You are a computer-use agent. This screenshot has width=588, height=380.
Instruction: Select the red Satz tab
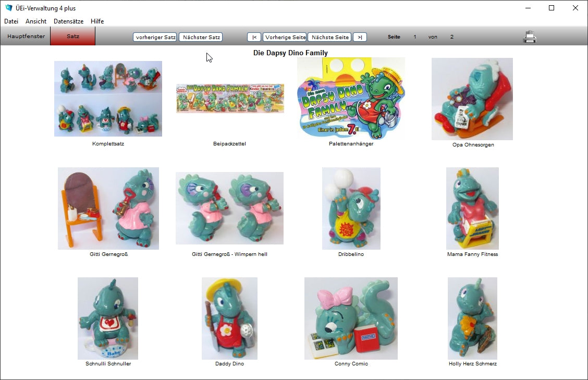[73, 36]
